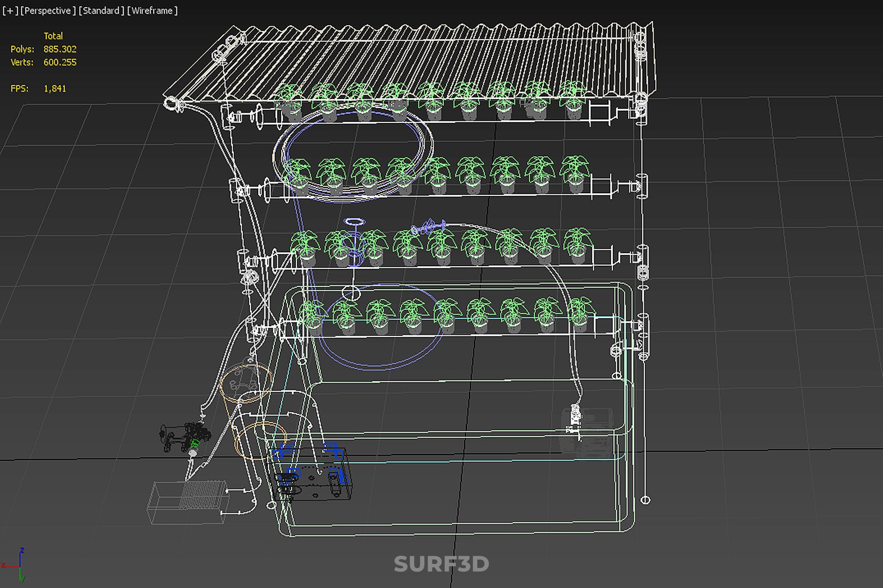
Task: Click the Verts count 600.255
Action: pyautogui.click(x=60, y=63)
